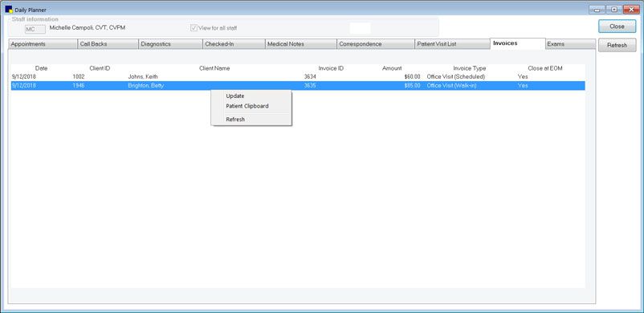Click Office Visit (Scheduled) invoice type
Screen dimensions: 644x313
[456, 77]
